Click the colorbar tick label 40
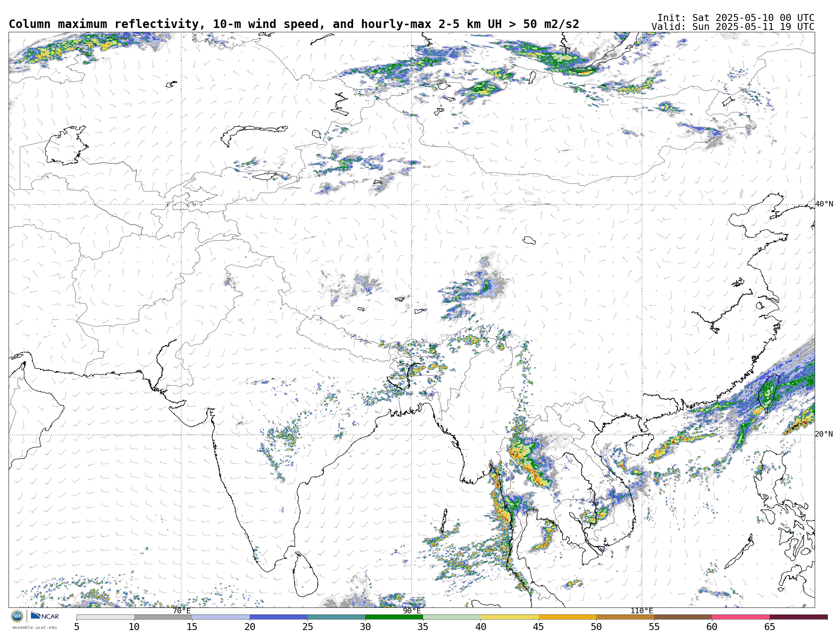The width and height of the screenshot is (840, 632). [481, 627]
